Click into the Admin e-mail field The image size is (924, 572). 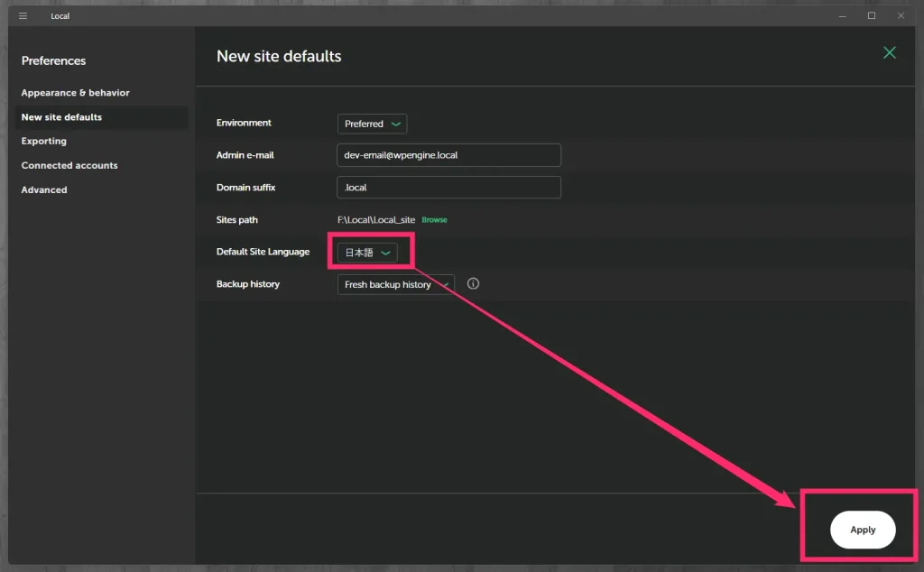click(x=448, y=155)
